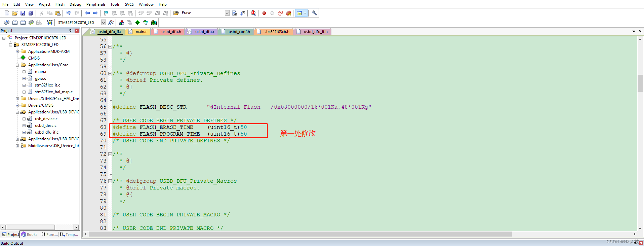Download to flash with LOAD icon
644x247 pixels.
point(50,23)
